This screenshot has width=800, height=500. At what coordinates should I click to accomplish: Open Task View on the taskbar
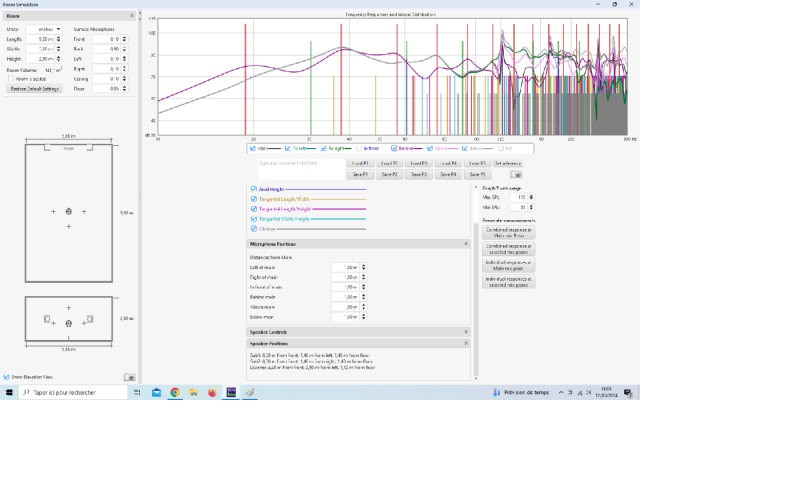[137, 392]
